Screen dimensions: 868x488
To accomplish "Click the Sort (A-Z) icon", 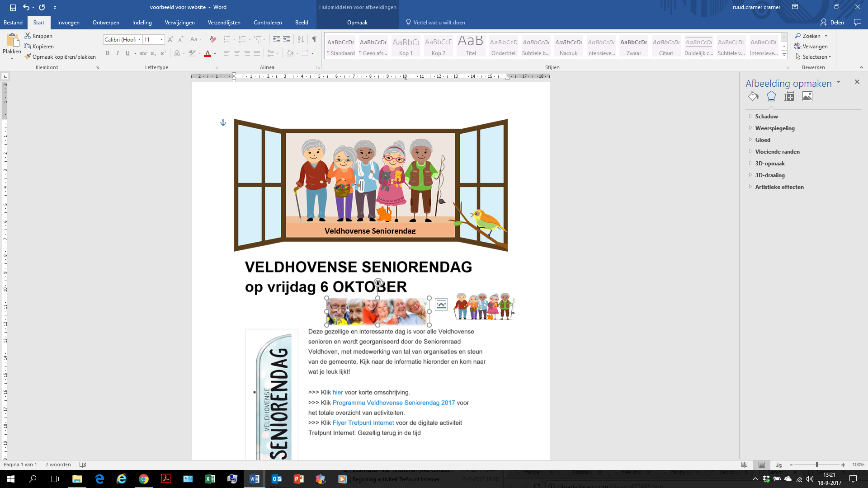I will (301, 40).
